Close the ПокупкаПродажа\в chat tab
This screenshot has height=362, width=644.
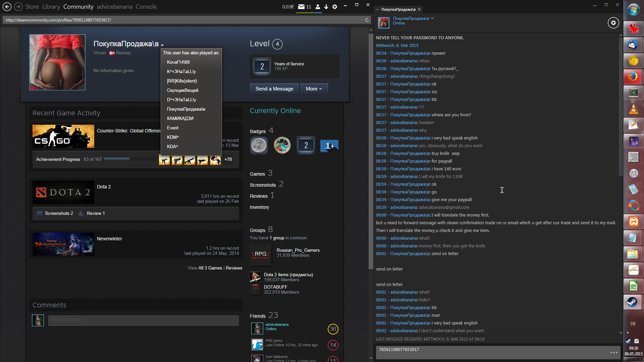(419, 9)
